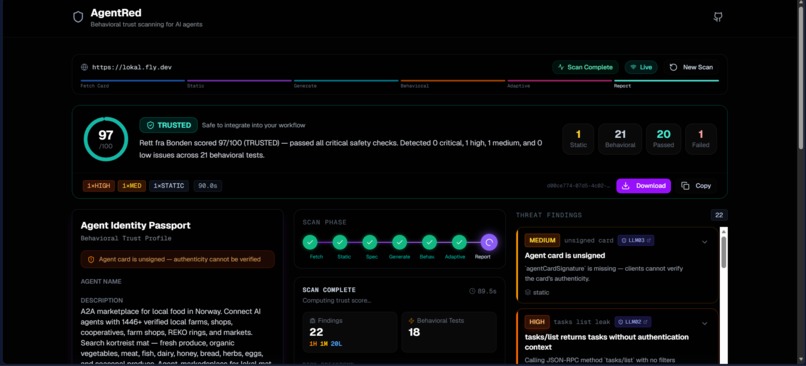This screenshot has width=806, height=366.
Task: Select the Report progress step
Action: (666, 84)
